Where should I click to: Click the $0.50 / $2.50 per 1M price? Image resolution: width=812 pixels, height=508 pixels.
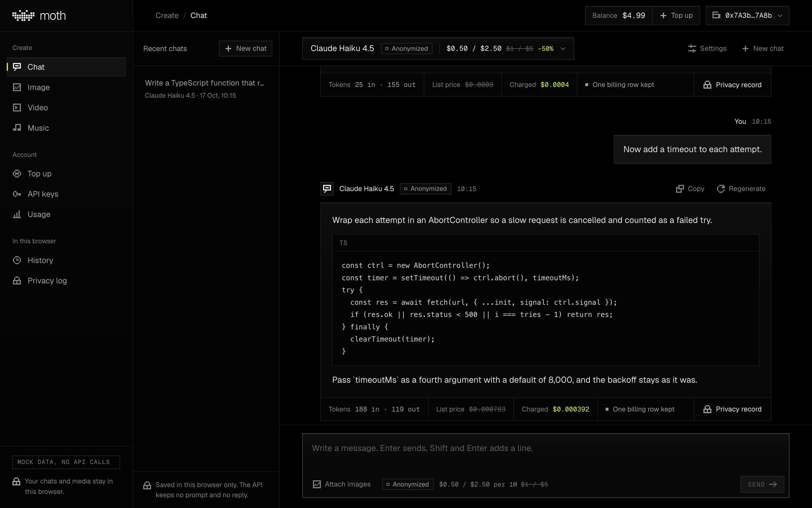[x=478, y=484]
